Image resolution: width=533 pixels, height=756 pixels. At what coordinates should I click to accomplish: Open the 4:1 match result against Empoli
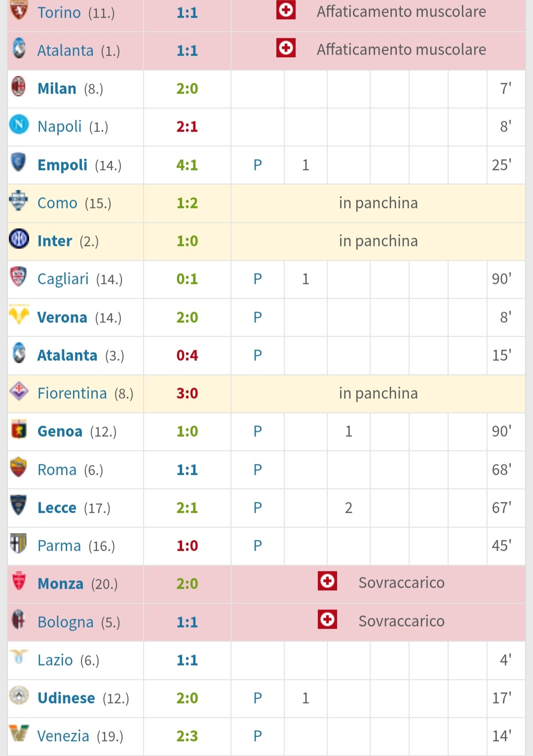pos(187,165)
